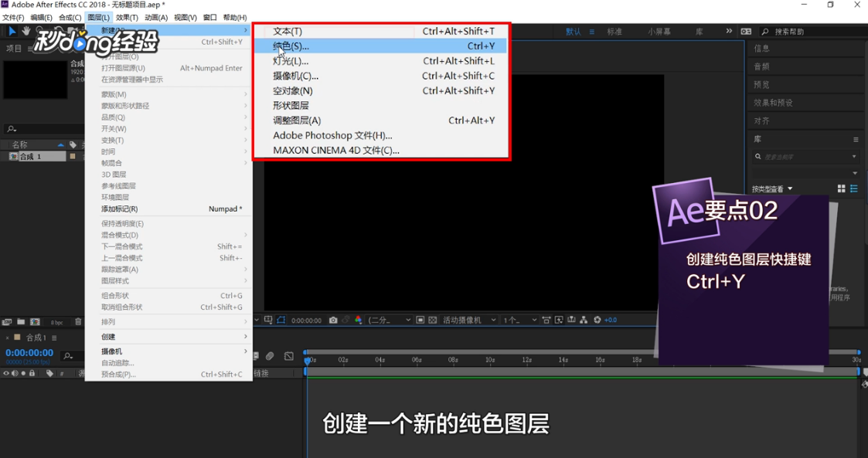The image size is (868, 458).
Task: Choose 纯色(S)... from the New submenu
Action: 381,46
